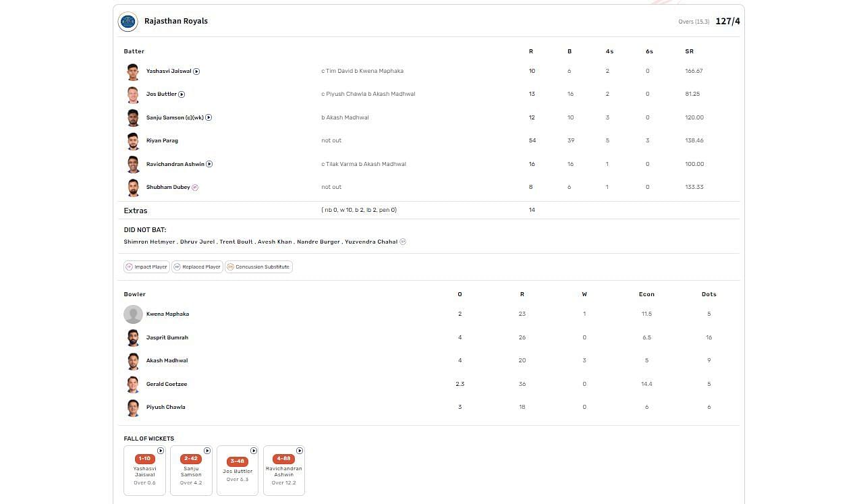Click Nandre Burger in did not bat
The width and height of the screenshot is (857, 504).
[319, 242]
